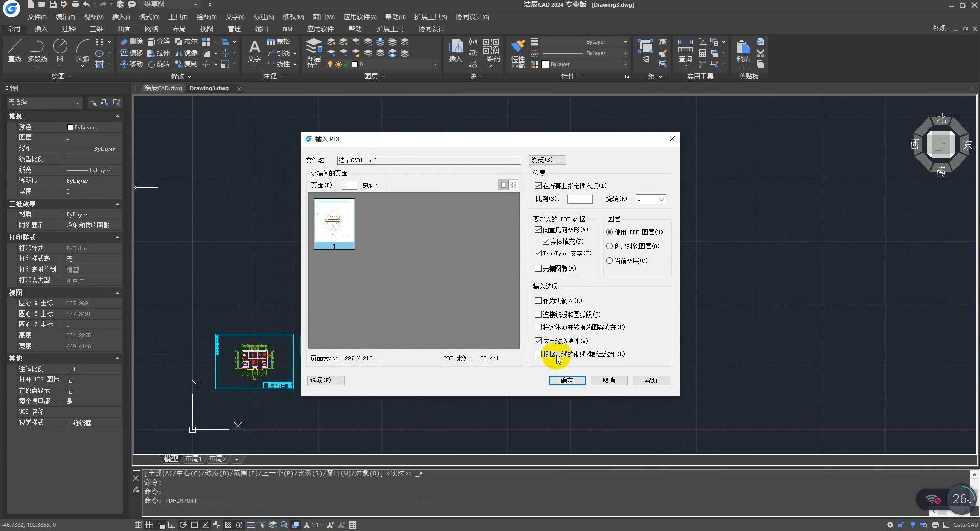Click the 旋转 rotate tool
The height and width of the screenshot is (531, 980).
159,64
